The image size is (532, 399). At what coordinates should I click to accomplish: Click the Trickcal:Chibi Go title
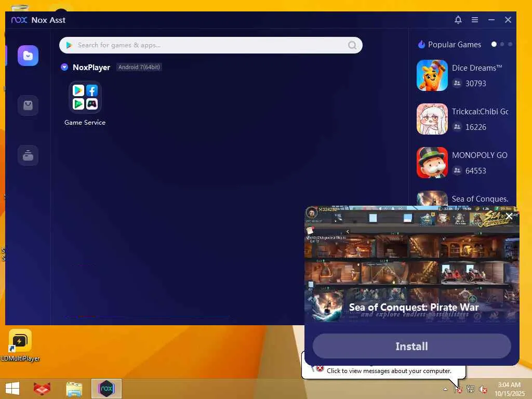(480, 112)
